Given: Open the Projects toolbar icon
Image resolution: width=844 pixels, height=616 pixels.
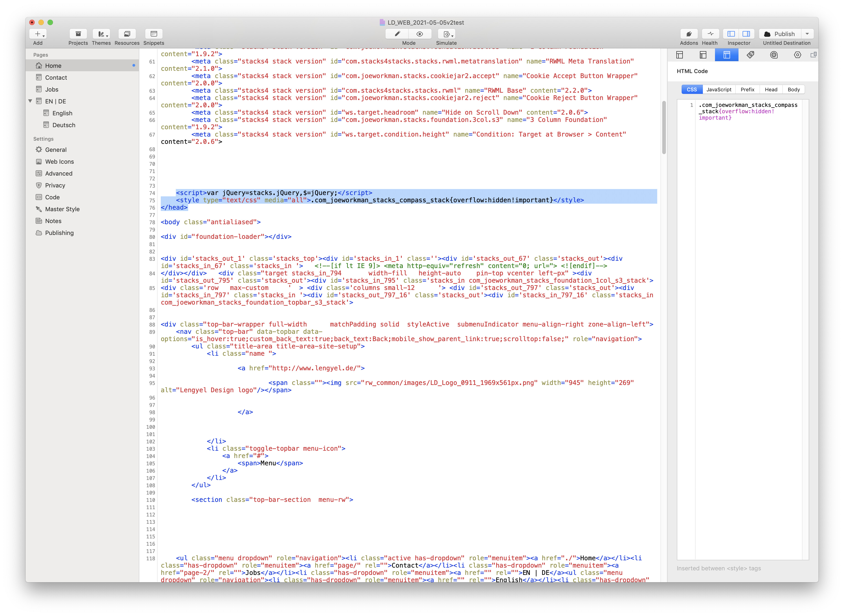Looking at the screenshot, I should tap(78, 34).
